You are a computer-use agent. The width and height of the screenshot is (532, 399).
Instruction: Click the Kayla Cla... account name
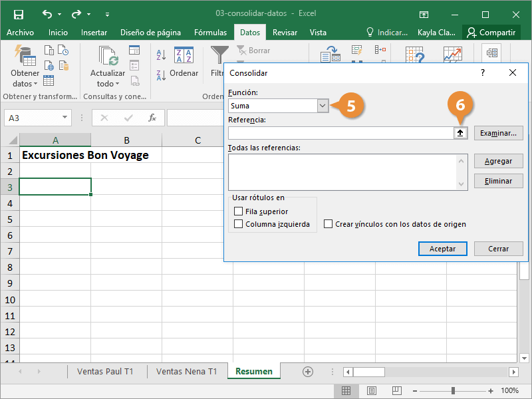tap(436, 32)
